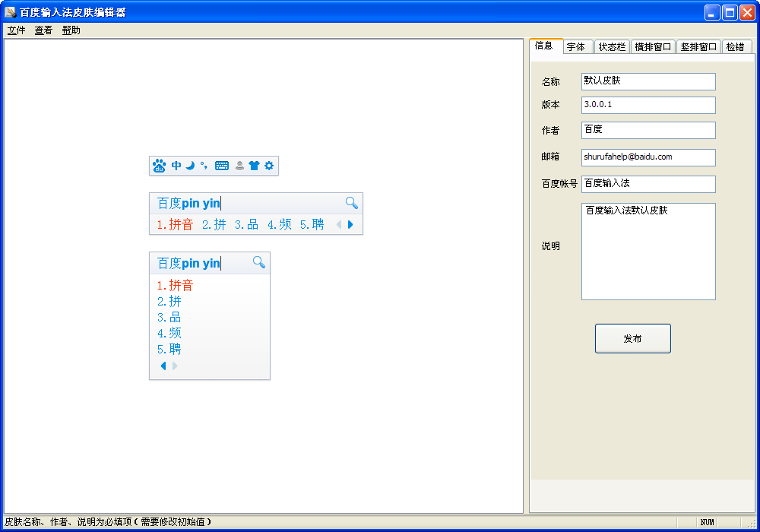Click the 版本 field showing 3.0.0.1
Screen dimensions: 760x532
(x=648, y=105)
